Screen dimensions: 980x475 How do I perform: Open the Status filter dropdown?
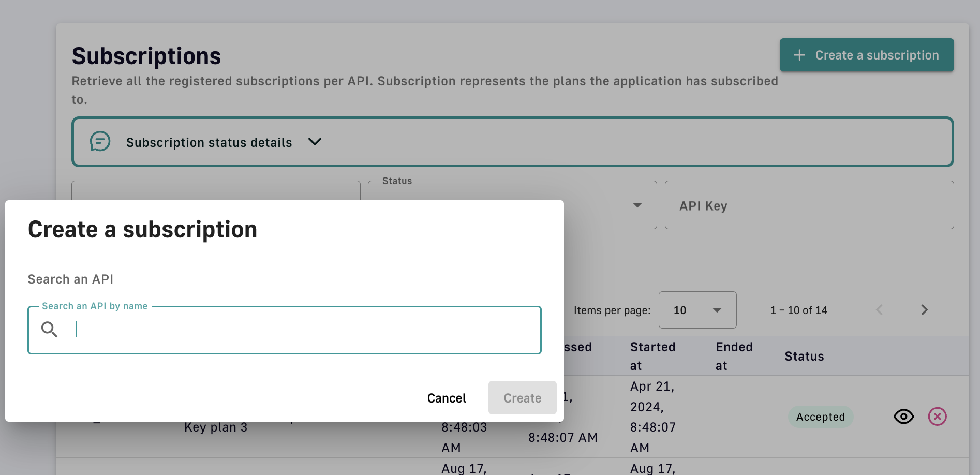point(637,205)
